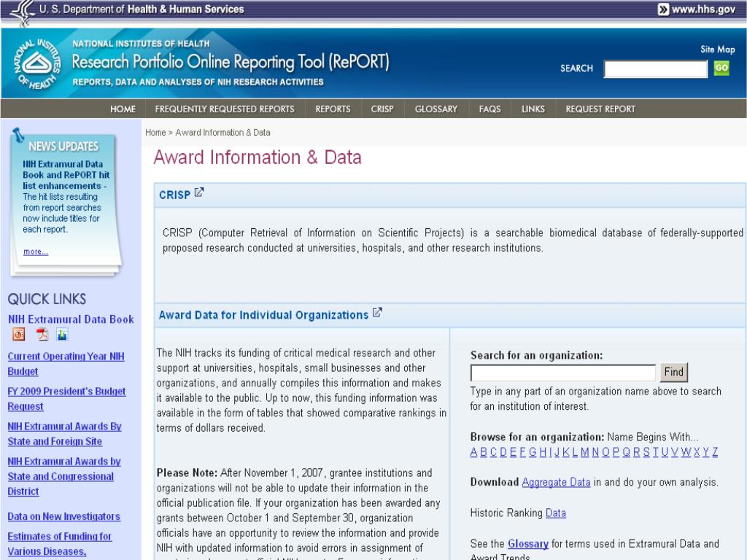Click external link icon beside Award Data heading
This screenshot has width=747, height=560.
pos(377,312)
